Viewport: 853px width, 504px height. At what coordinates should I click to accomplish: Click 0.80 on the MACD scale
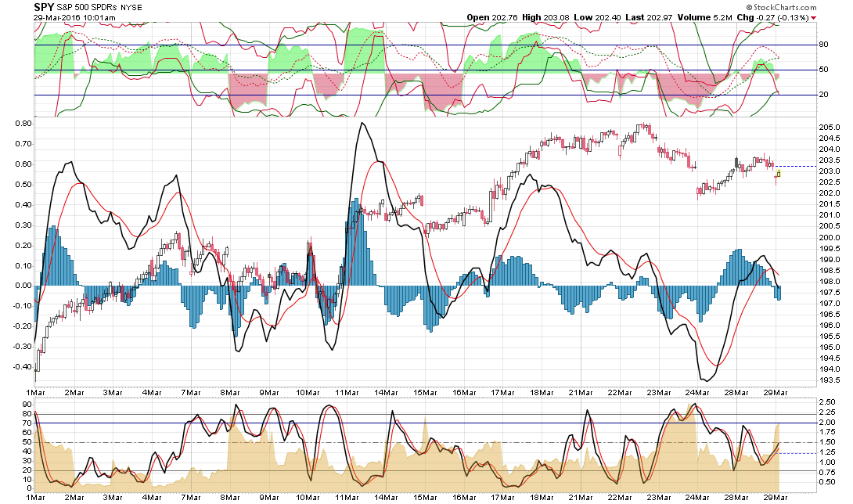tap(23, 124)
